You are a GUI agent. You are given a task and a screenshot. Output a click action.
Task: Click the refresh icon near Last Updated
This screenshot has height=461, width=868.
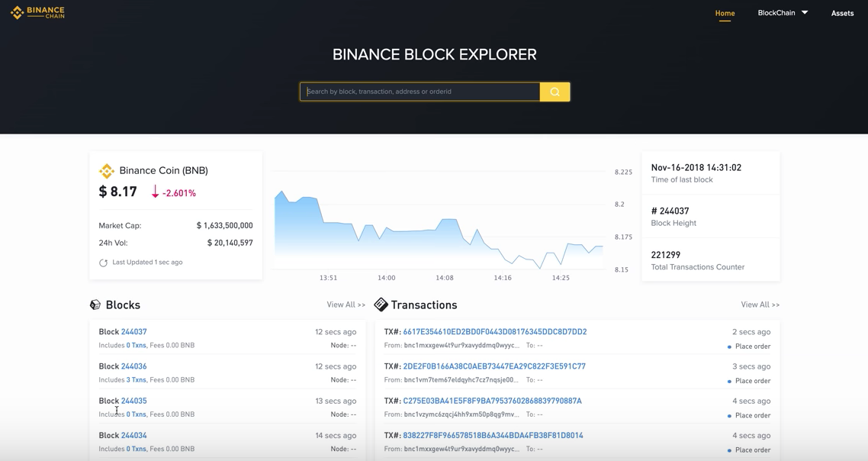coord(103,263)
